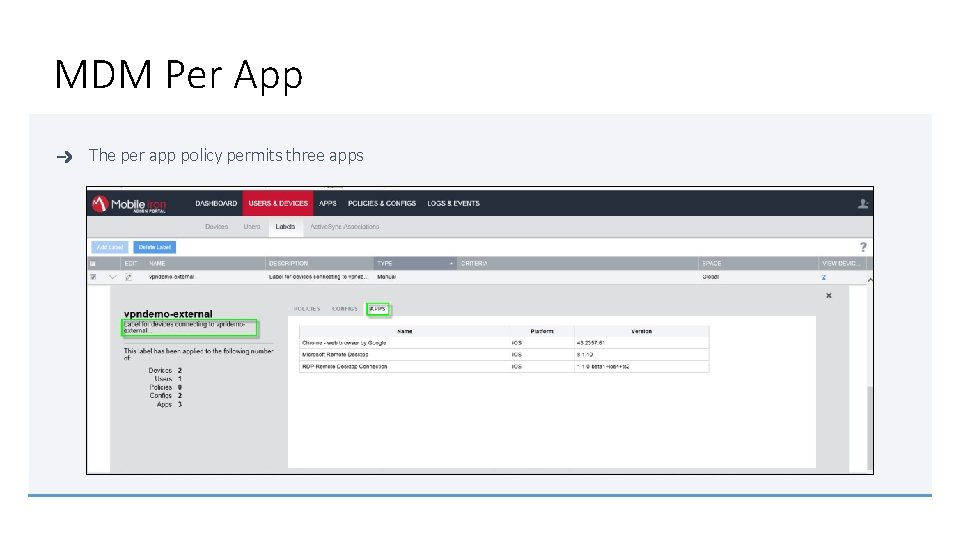Select the Microsoft Remote Desktop app row
960x540 pixels.
click(x=504, y=354)
